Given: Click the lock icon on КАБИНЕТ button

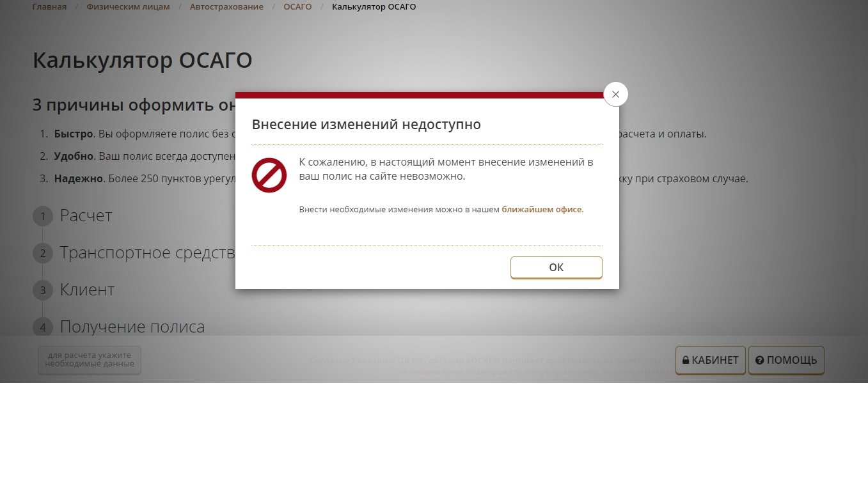Looking at the screenshot, I should point(685,360).
